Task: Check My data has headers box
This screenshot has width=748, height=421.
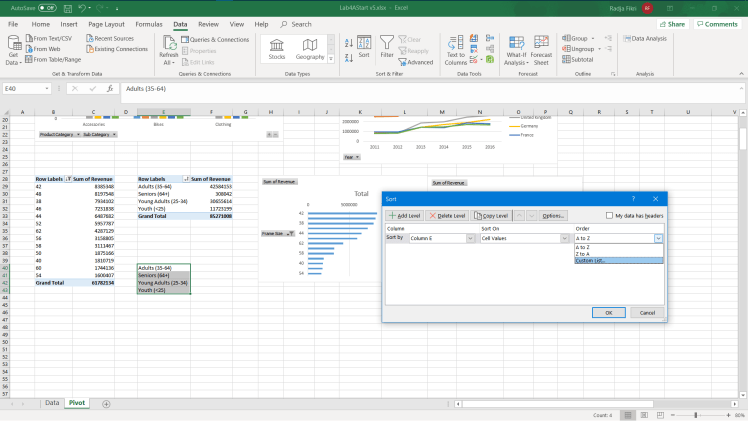Action: 610,215
